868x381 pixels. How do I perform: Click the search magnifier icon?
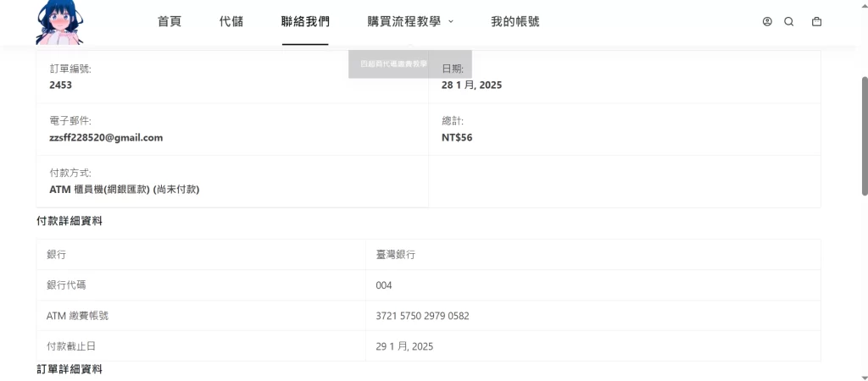point(789,22)
